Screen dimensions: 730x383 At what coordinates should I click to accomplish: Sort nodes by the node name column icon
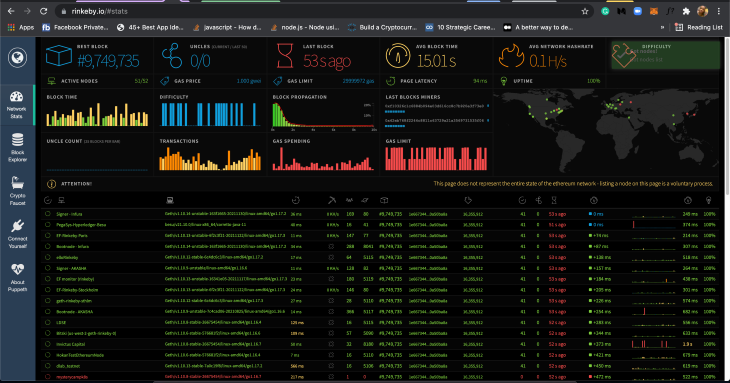tap(61, 200)
